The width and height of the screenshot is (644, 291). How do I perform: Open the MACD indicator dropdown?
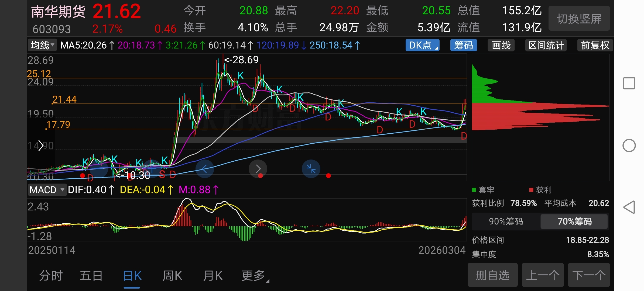pyautogui.click(x=47, y=190)
